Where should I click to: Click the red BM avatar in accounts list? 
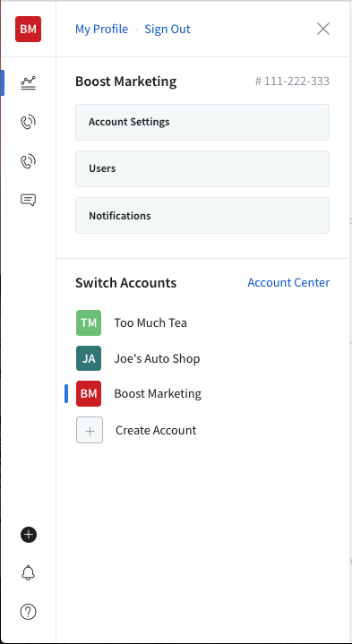[x=89, y=393]
